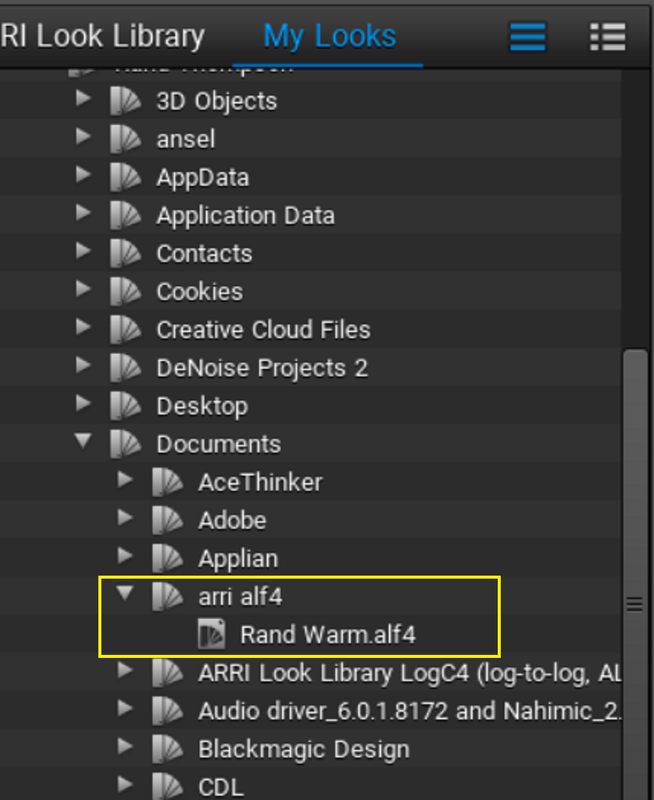Click the vertical scrollbar thumb
This screenshot has width=654, height=800.
pos(635,574)
